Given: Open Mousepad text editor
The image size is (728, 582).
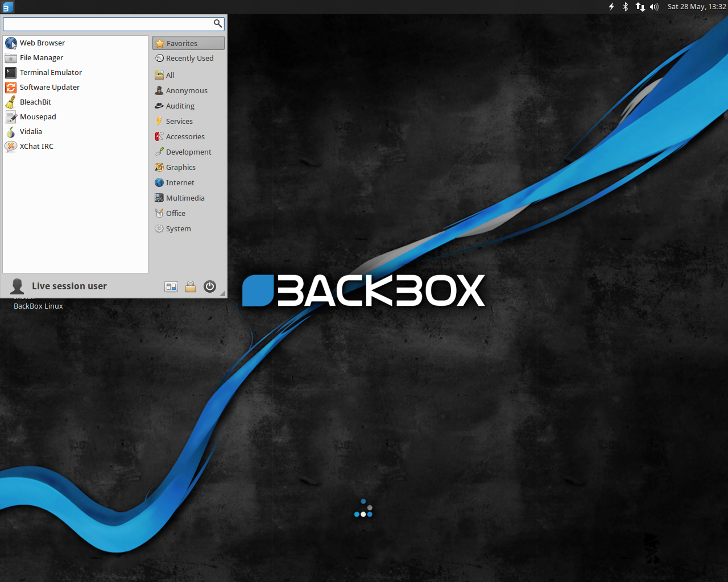Looking at the screenshot, I should coord(38,117).
